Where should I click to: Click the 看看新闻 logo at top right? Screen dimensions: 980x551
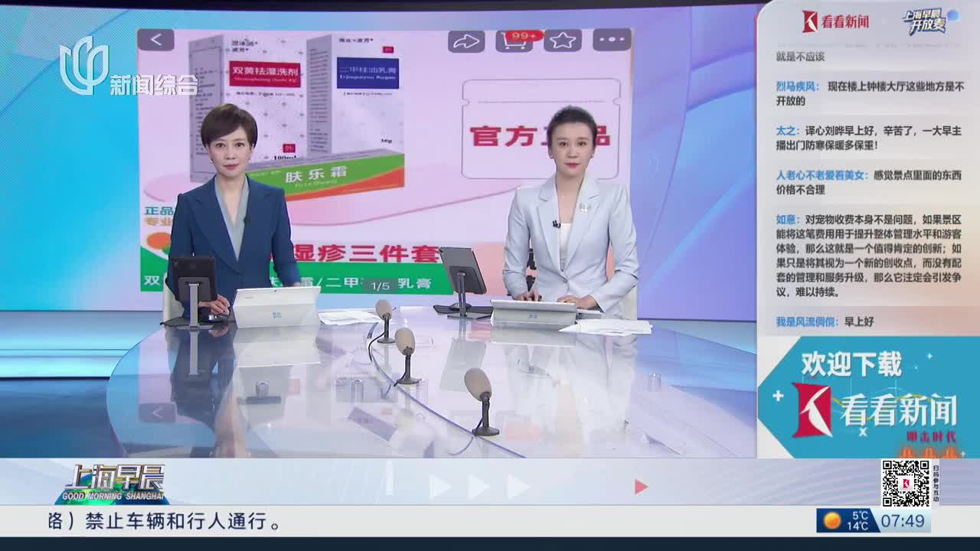click(x=835, y=21)
